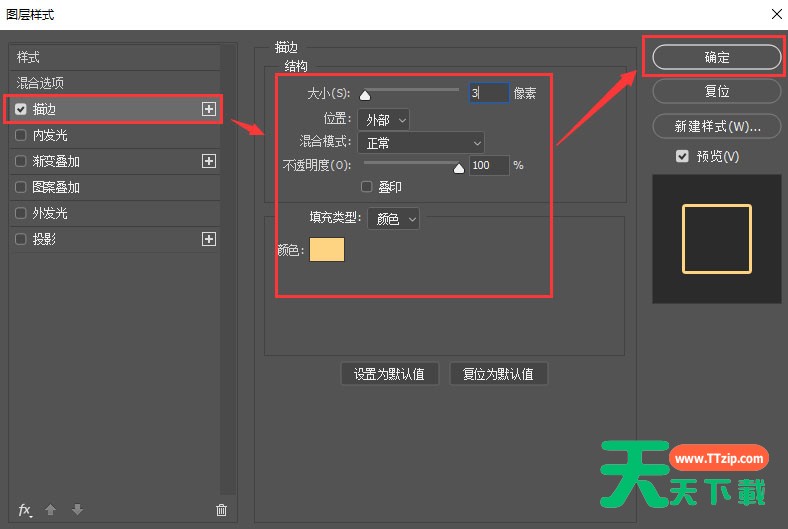Open the stroke 颜色 swatch
788x529 pixels.
tap(327, 250)
